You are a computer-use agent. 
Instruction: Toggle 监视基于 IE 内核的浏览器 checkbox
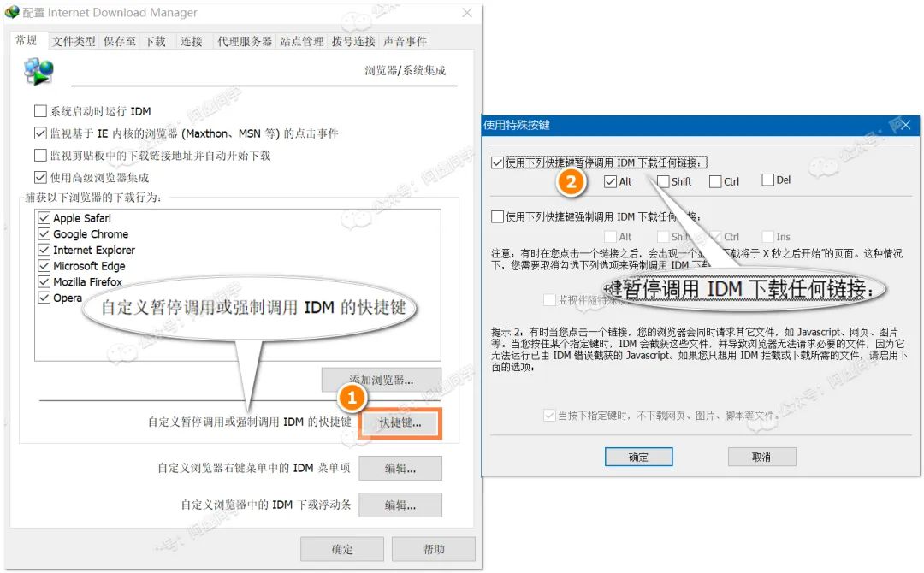(41, 133)
